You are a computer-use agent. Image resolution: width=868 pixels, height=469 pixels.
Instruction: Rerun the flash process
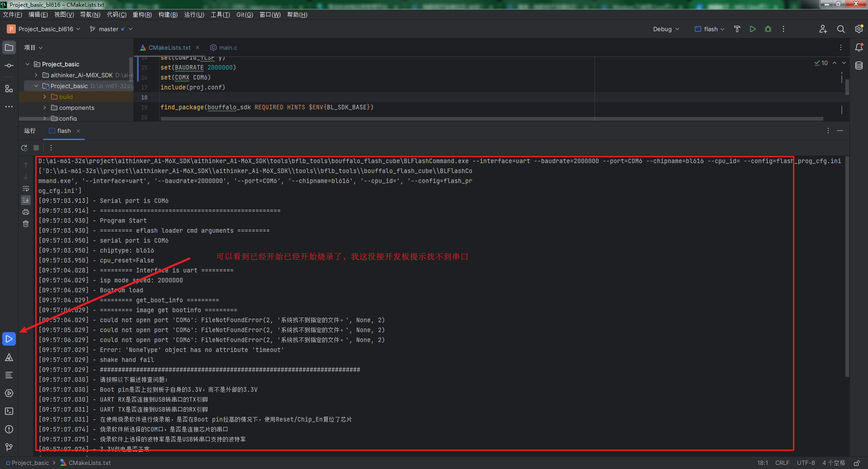coord(24,148)
